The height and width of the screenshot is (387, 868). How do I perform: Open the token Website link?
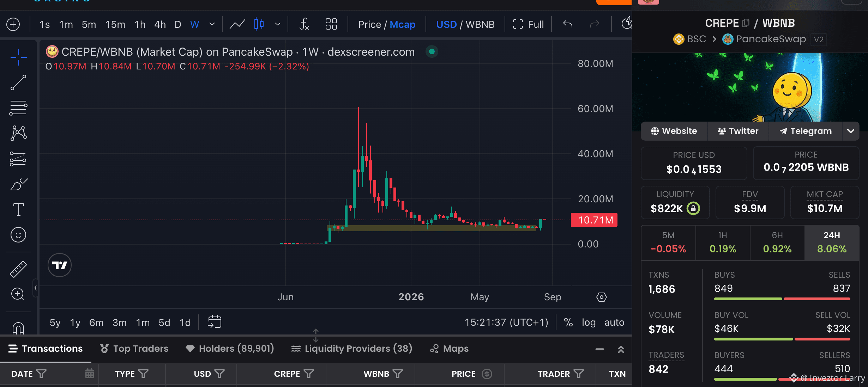click(674, 131)
